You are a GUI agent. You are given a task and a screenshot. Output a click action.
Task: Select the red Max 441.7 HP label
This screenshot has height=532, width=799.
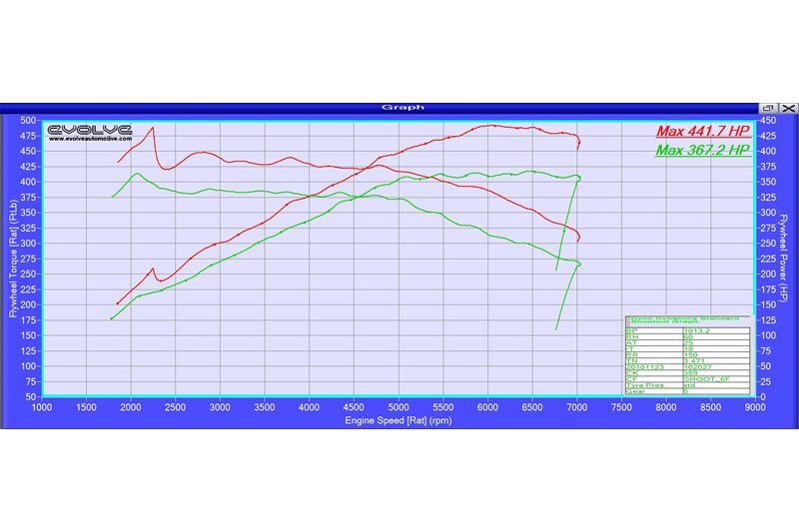click(702, 131)
